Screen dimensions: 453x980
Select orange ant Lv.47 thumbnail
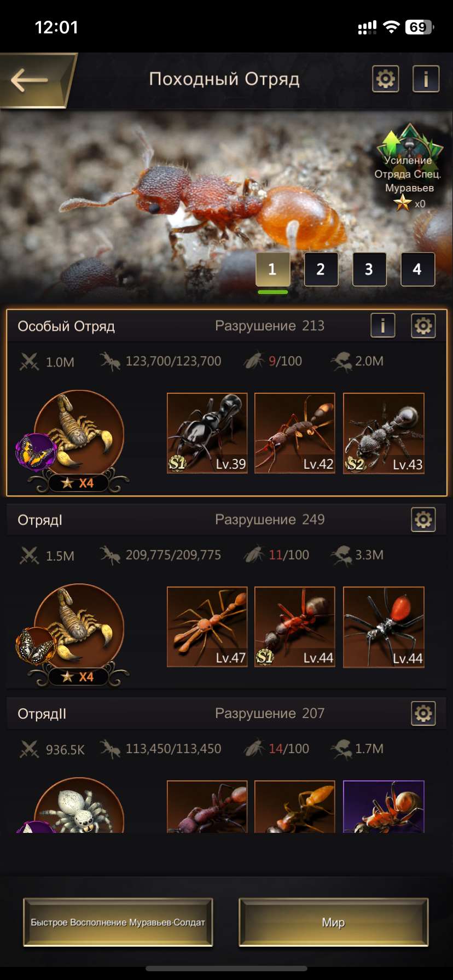pos(207,627)
